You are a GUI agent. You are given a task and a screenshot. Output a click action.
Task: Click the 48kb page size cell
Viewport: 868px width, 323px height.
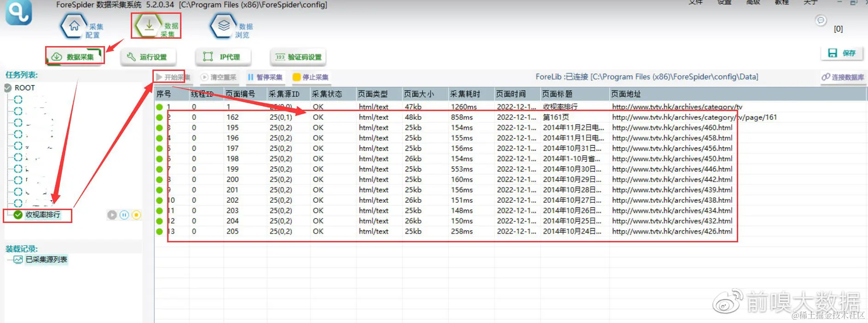coord(413,117)
